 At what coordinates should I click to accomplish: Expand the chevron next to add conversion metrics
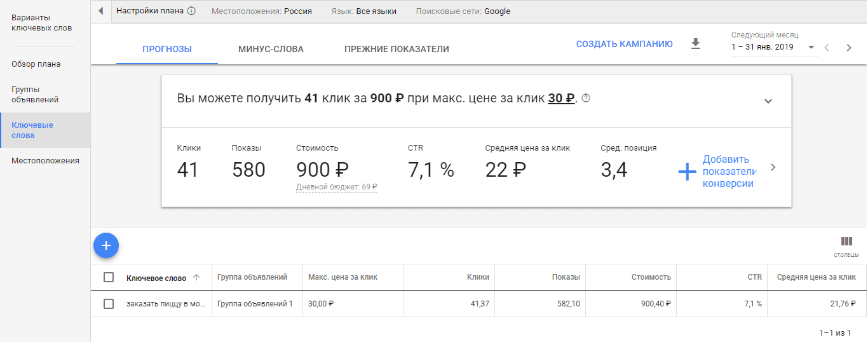click(x=773, y=168)
